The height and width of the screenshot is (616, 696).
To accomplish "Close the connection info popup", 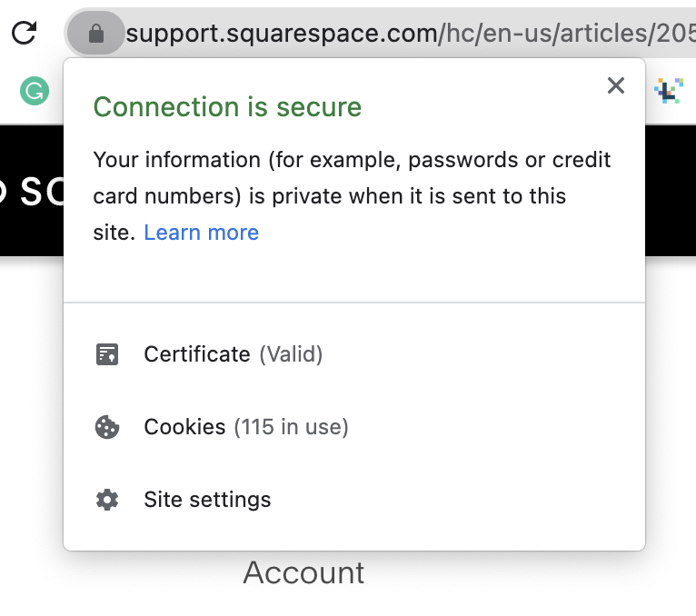I will [616, 85].
